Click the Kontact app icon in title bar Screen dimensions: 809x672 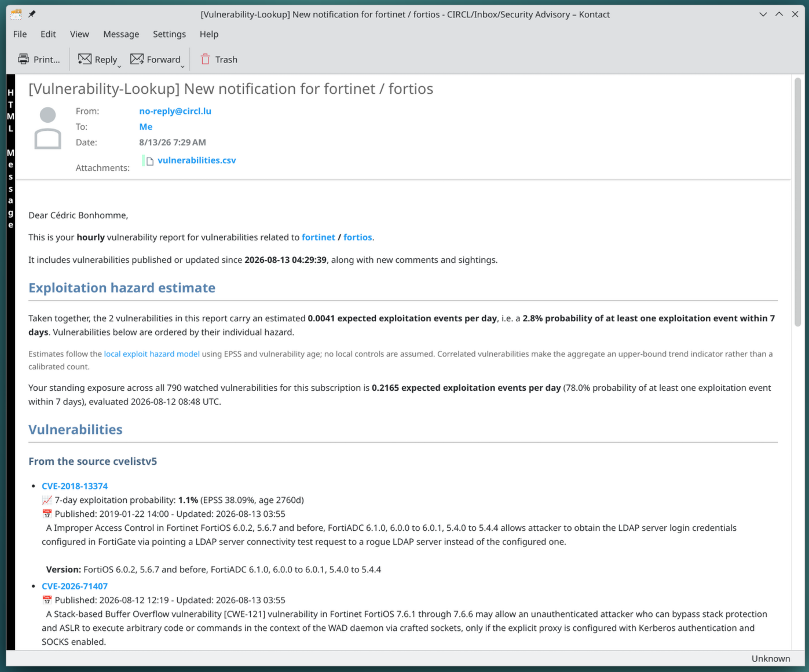(16, 14)
